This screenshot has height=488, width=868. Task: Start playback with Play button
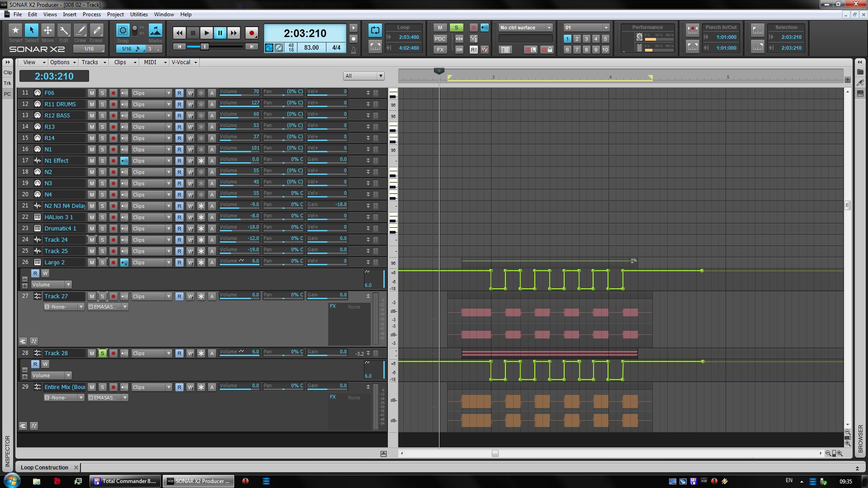tap(207, 33)
